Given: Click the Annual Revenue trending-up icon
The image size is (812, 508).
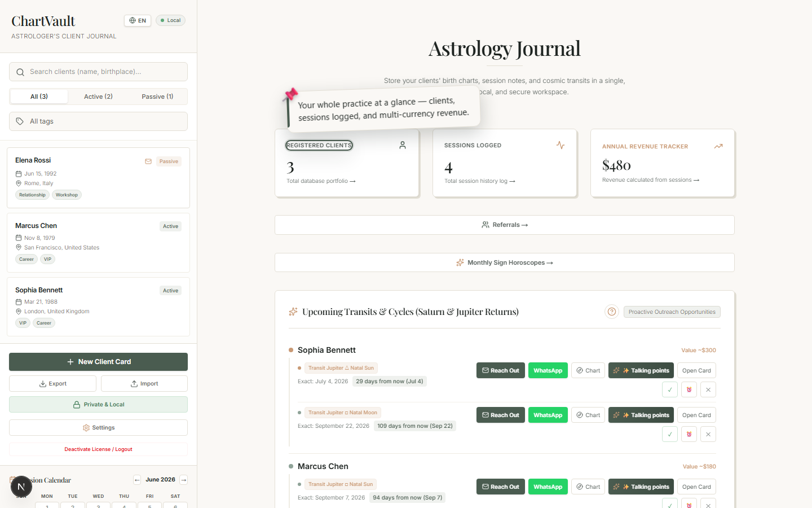Looking at the screenshot, I should click(x=718, y=146).
